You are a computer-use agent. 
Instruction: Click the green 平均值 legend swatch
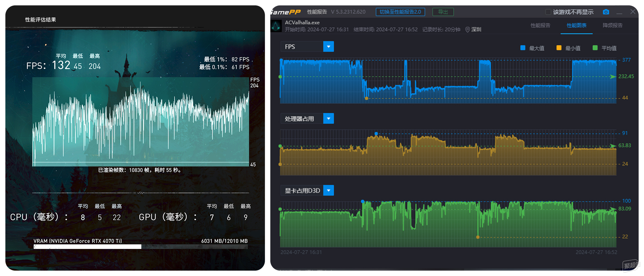tap(595, 48)
